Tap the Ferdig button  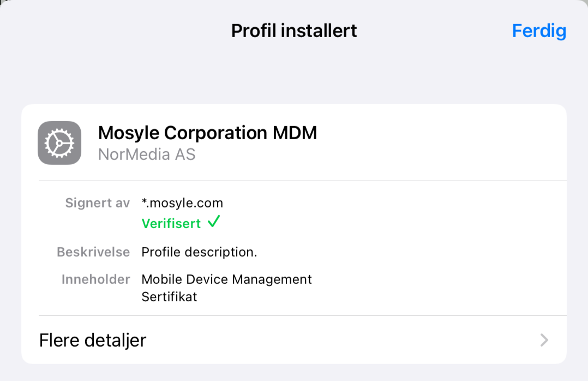tap(539, 31)
